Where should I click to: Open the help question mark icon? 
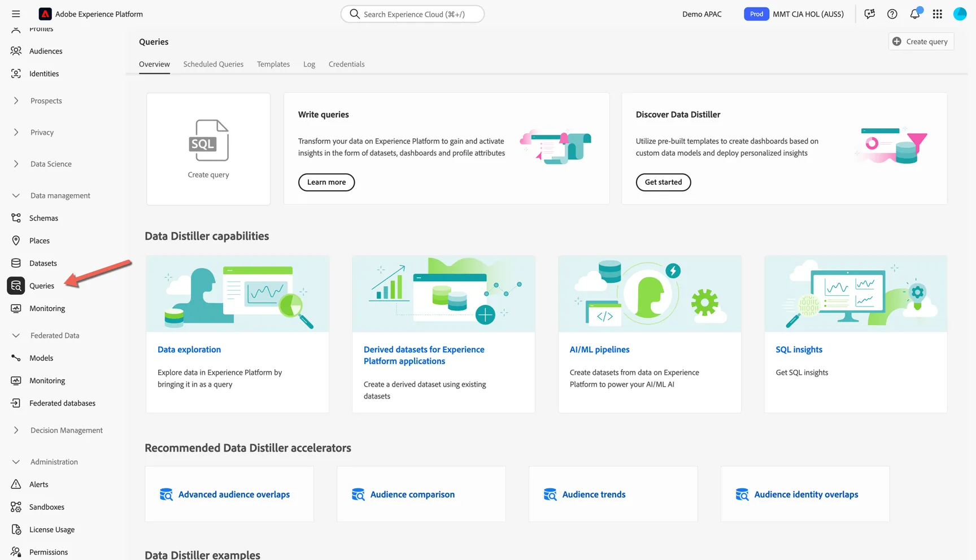(892, 14)
